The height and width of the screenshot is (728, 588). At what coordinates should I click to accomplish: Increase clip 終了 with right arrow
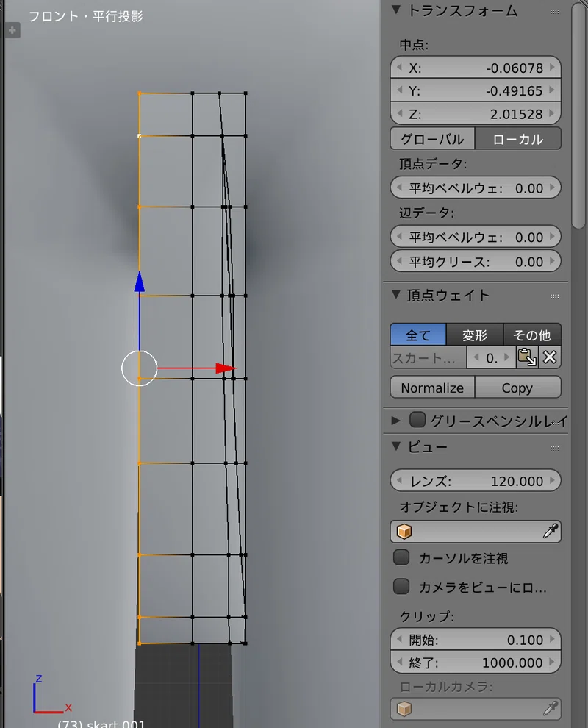[x=552, y=662]
